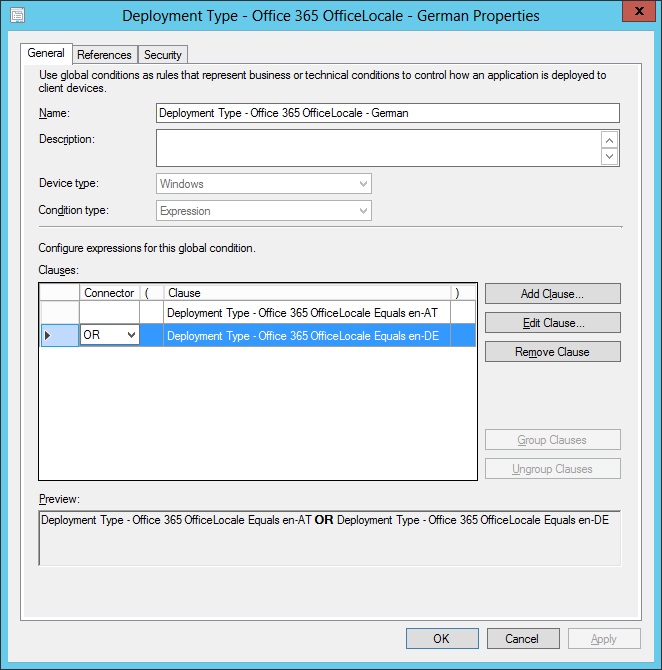Expand the Condition type dropdown

click(x=264, y=211)
